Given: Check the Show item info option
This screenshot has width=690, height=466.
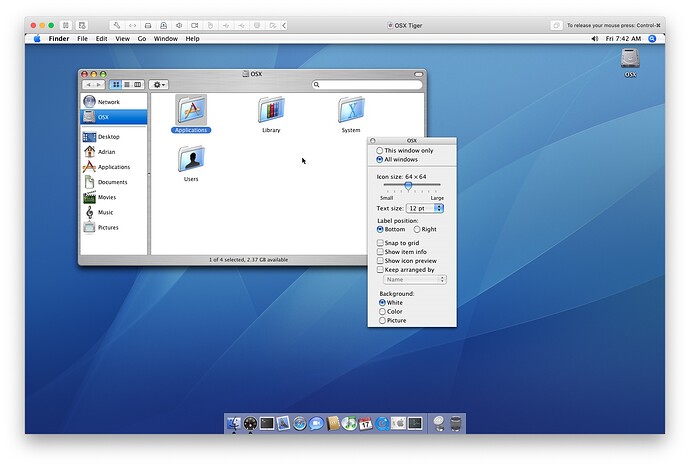Looking at the screenshot, I should (380, 252).
